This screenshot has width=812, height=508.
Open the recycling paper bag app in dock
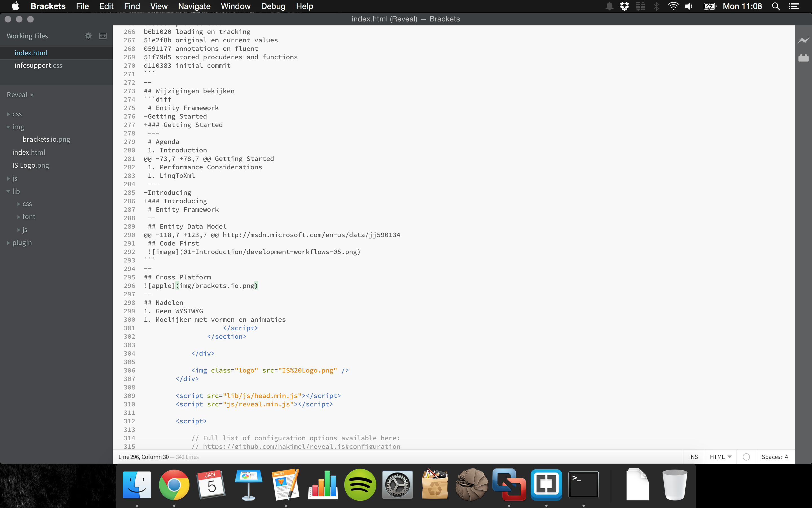click(x=435, y=485)
